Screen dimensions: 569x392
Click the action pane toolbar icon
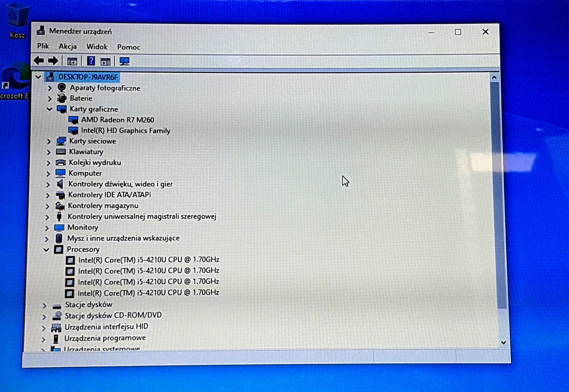tap(105, 62)
